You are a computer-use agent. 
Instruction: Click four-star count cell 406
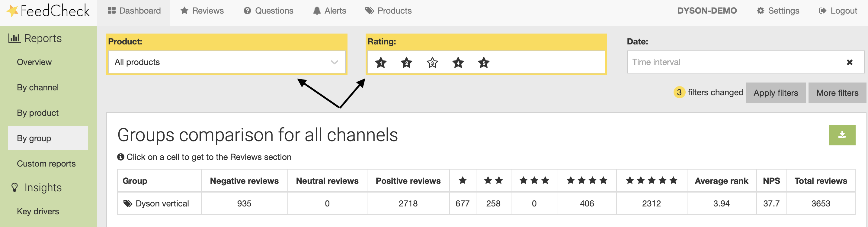[587, 203]
